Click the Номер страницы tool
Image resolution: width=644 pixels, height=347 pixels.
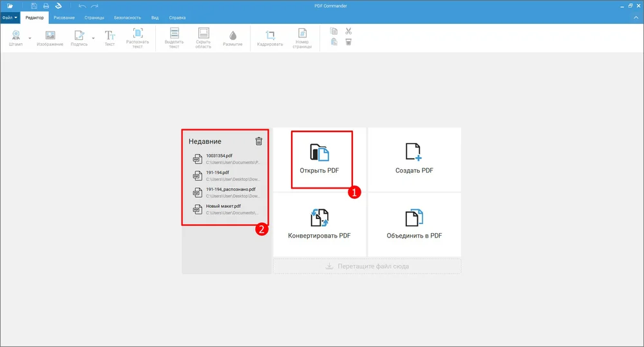point(302,38)
